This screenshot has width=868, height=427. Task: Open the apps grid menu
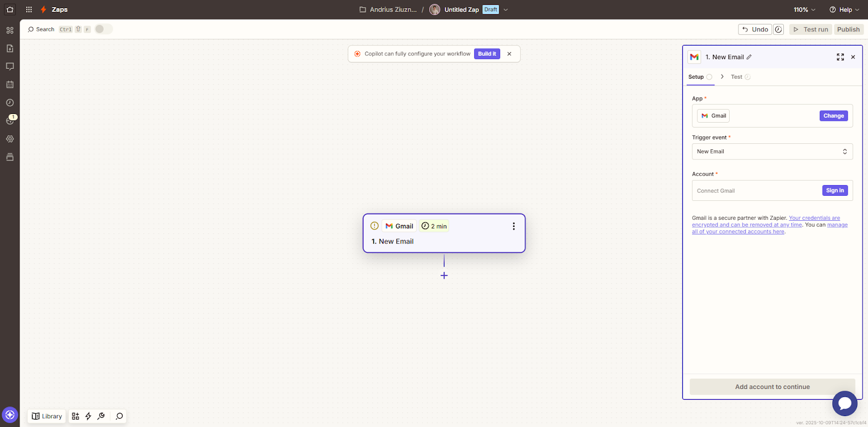29,9
